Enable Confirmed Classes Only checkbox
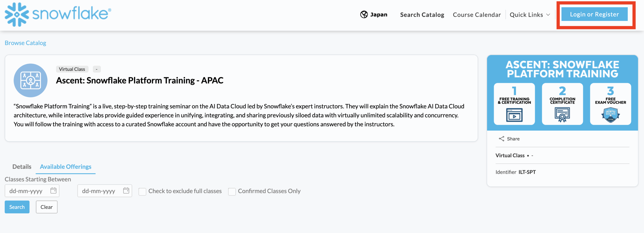Image resolution: width=644 pixels, height=233 pixels. coord(232,192)
